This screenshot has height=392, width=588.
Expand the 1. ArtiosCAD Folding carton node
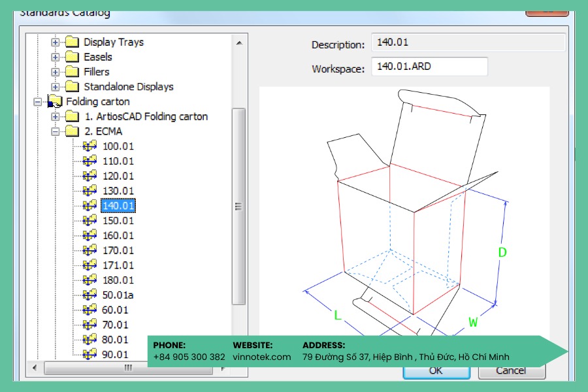[x=55, y=116]
